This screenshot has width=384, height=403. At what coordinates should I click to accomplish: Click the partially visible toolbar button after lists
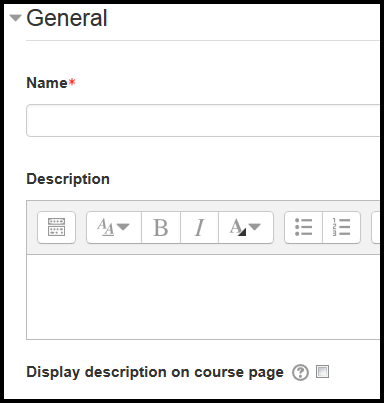click(x=376, y=227)
